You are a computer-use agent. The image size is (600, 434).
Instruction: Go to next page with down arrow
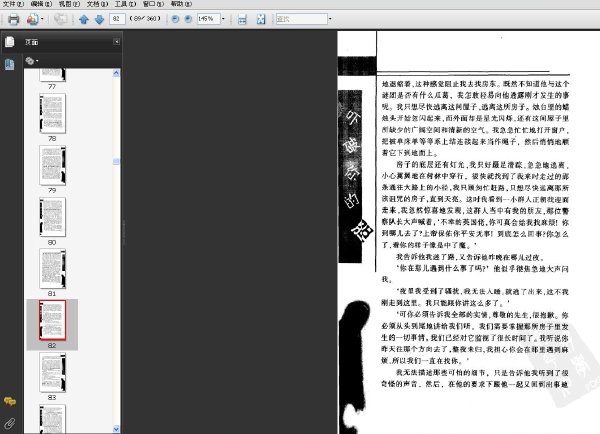[x=99, y=19]
